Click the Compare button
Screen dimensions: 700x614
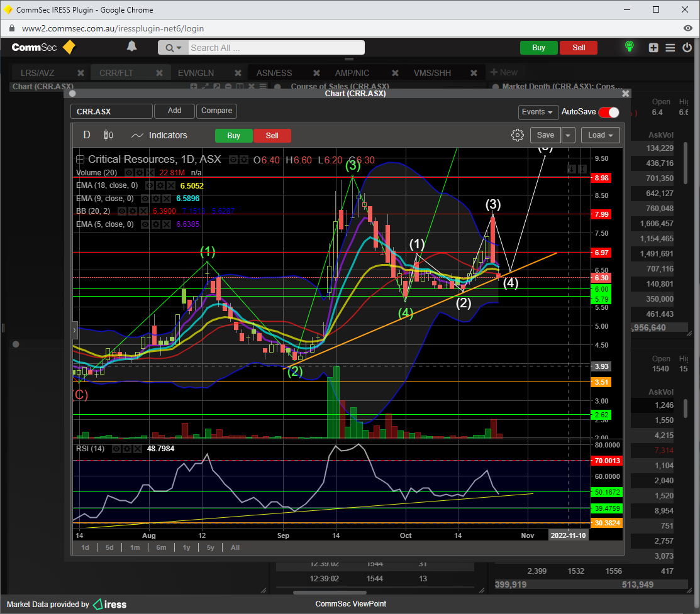click(216, 111)
